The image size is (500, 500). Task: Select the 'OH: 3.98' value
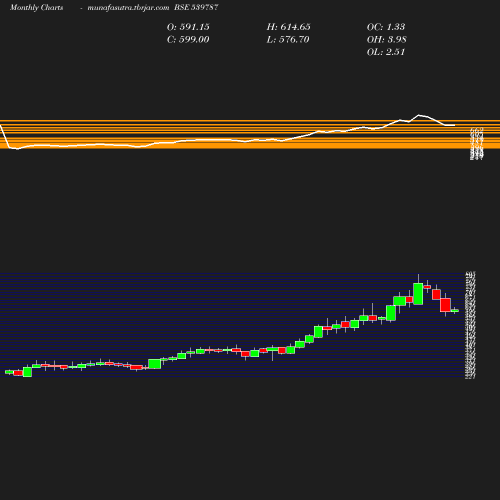pos(387,39)
